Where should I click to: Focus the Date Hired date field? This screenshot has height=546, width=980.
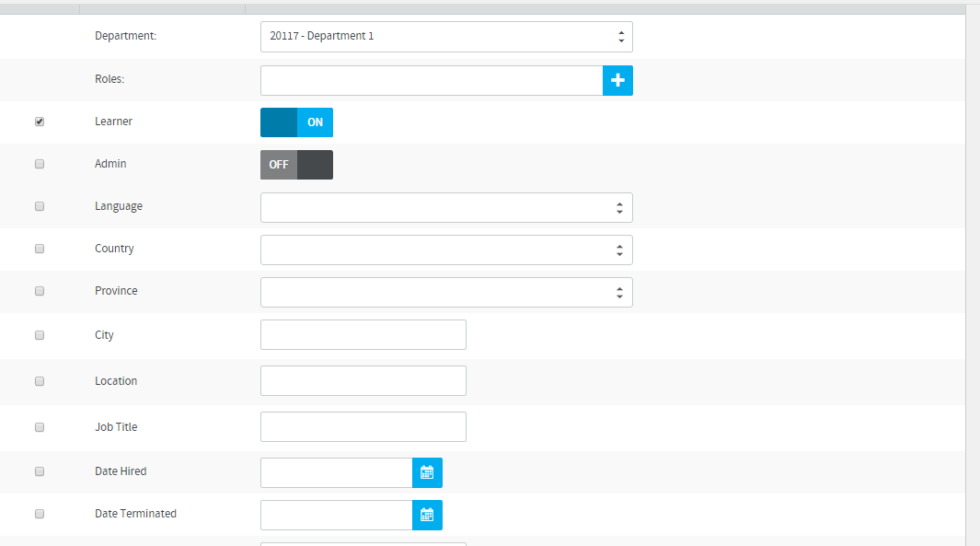pos(336,473)
